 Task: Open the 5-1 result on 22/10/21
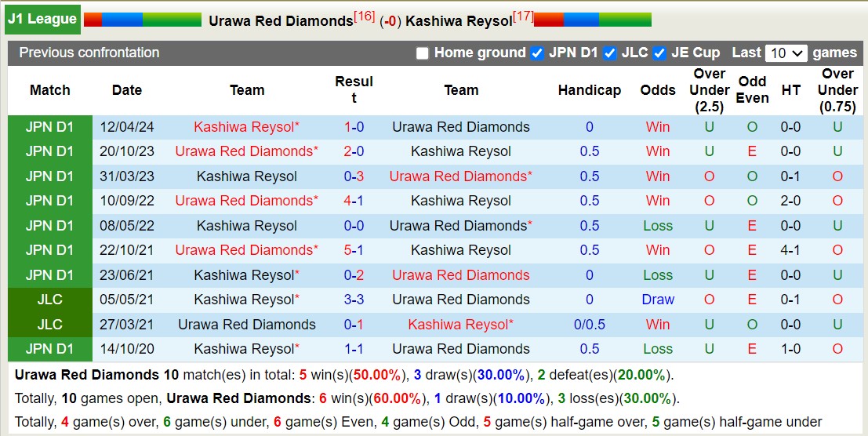[x=354, y=250]
